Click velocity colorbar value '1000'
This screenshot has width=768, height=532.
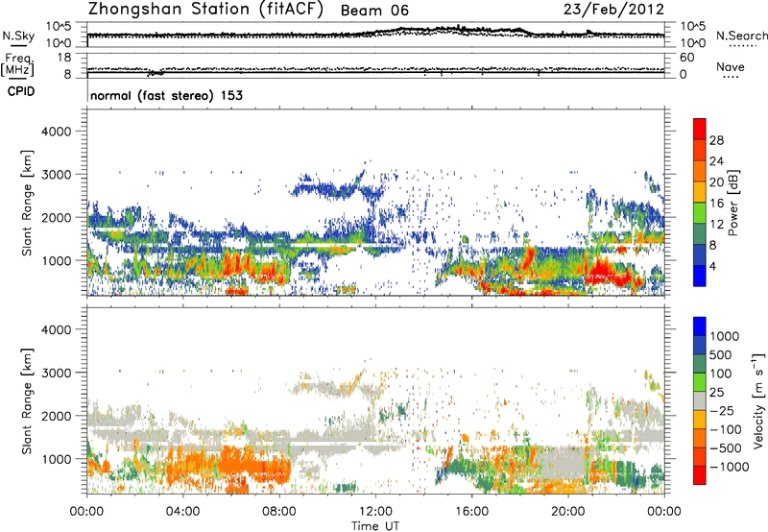click(724, 336)
